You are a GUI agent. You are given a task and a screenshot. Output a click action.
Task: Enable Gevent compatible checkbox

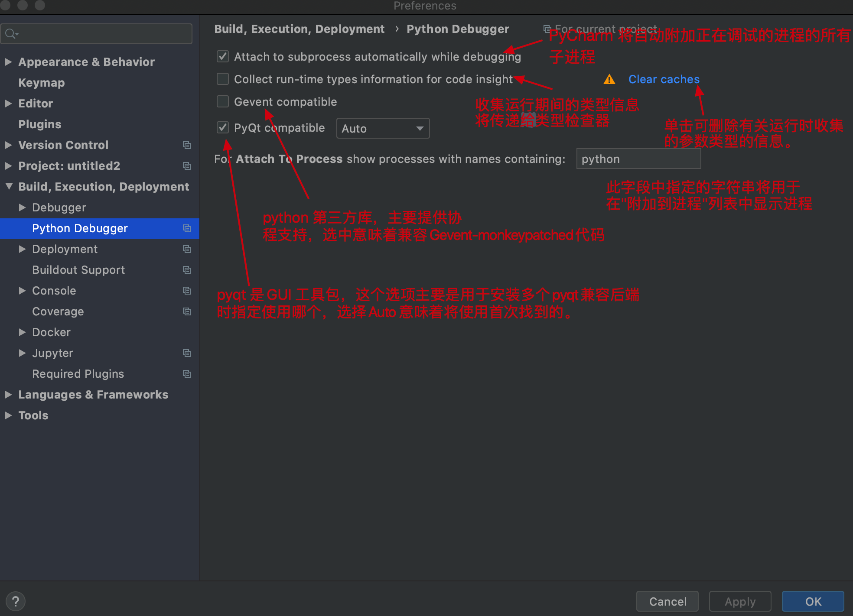(223, 101)
